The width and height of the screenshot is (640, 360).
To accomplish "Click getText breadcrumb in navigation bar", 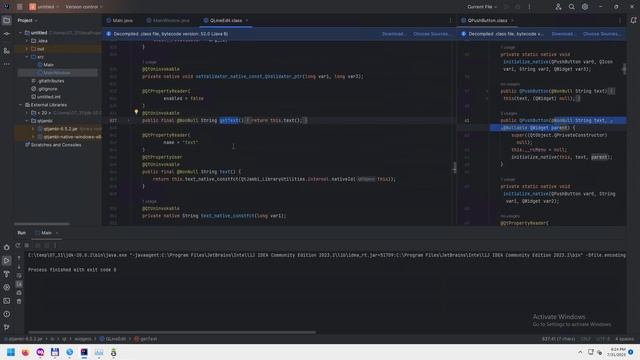I will 146,339.
